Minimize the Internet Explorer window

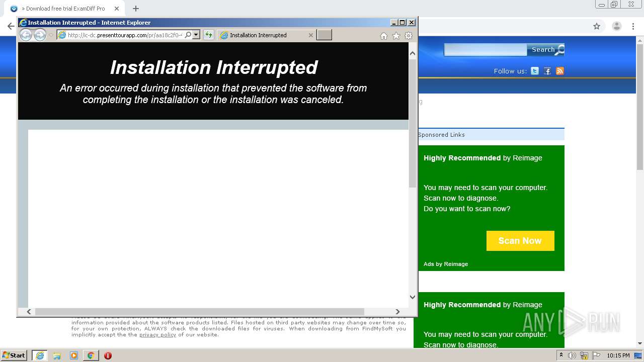394,23
